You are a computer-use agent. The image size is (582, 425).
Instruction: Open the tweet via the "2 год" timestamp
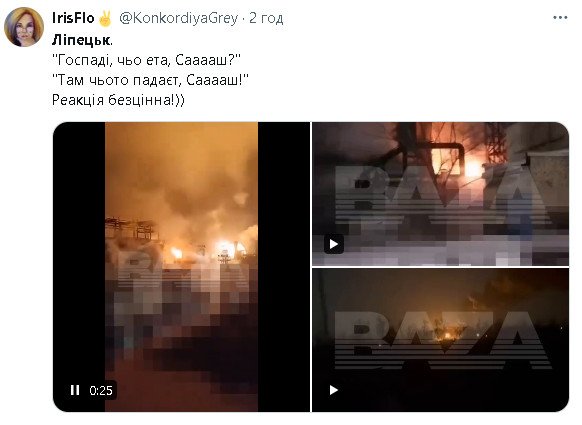266,18
